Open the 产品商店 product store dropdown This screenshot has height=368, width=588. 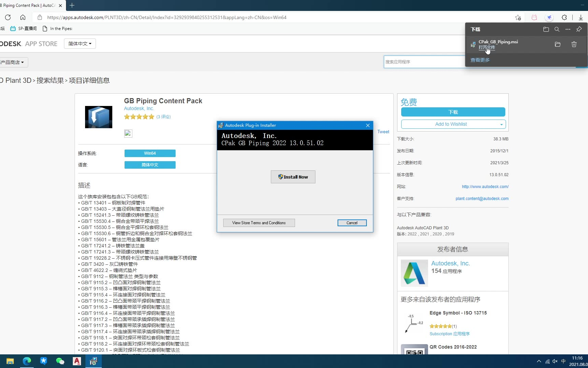click(13, 62)
